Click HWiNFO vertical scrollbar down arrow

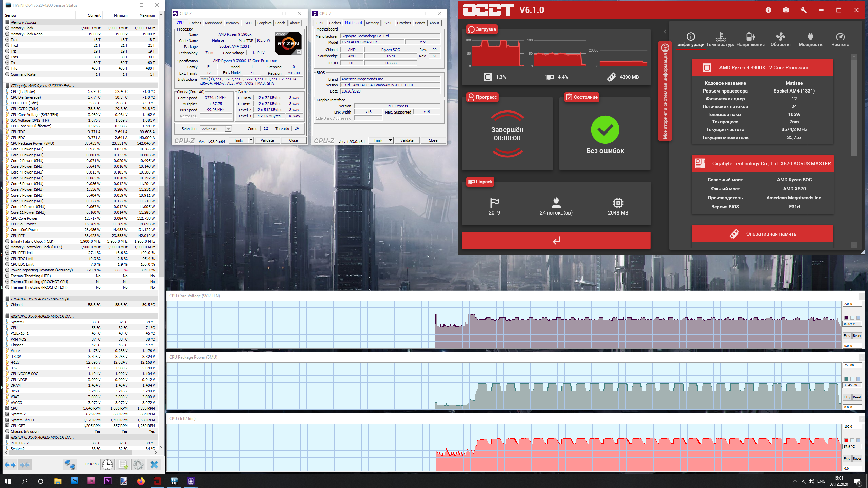[x=161, y=447]
